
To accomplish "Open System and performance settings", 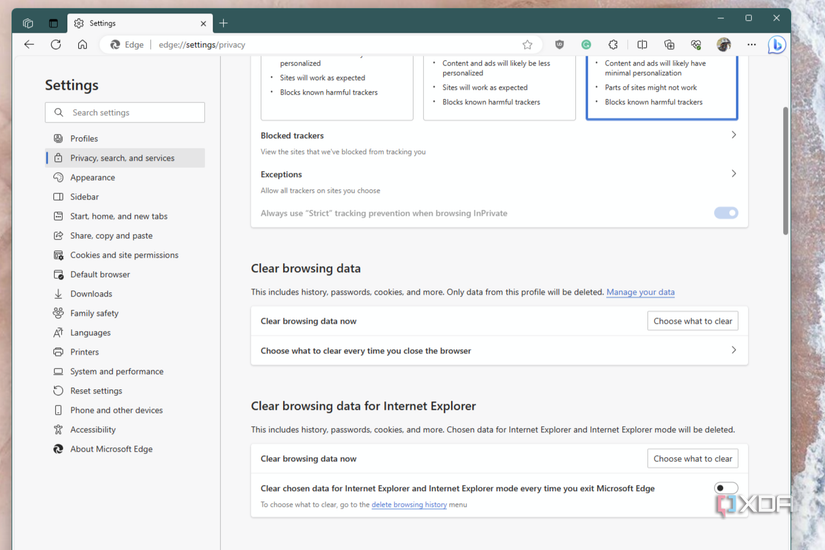I will click(125, 372).
